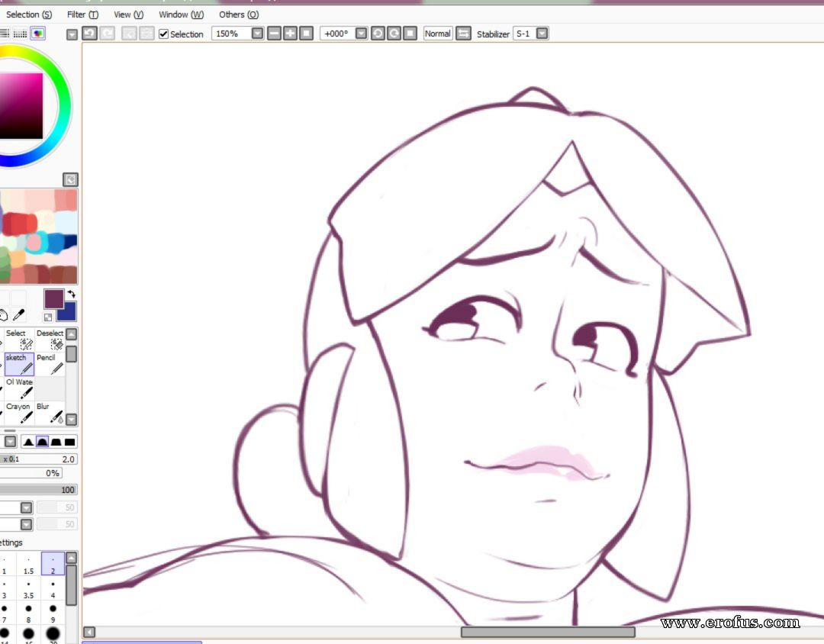Zoom out with the minus button
This screenshot has width=824, height=644.
pos(275,34)
